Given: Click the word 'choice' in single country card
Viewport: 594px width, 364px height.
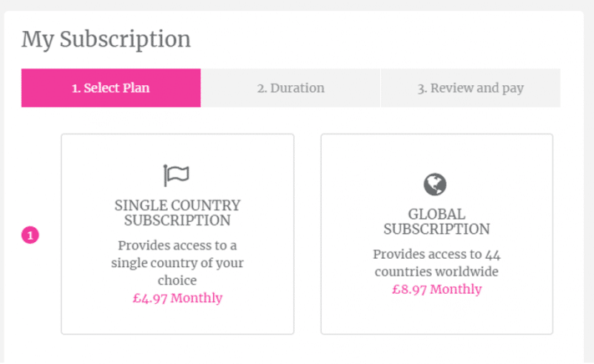Looking at the screenshot, I should 177,281.
